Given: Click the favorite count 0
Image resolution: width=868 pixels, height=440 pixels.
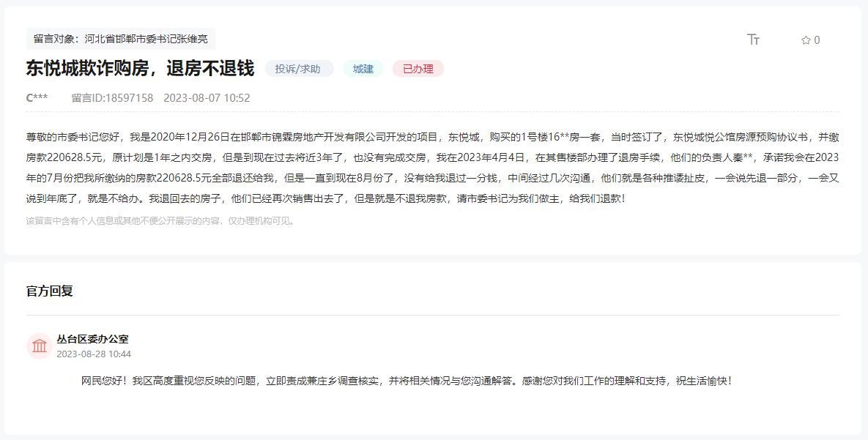Looking at the screenshot, I should [817, 40].
